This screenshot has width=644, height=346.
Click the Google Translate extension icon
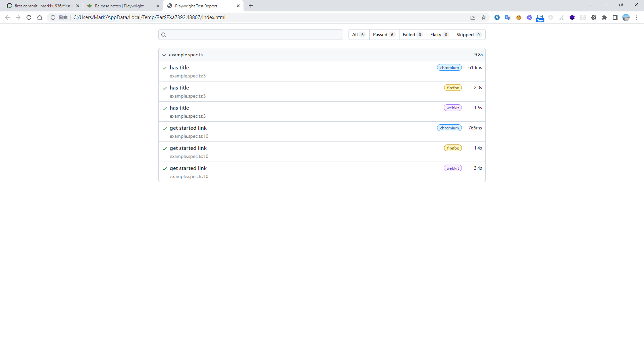pos(508,17)
